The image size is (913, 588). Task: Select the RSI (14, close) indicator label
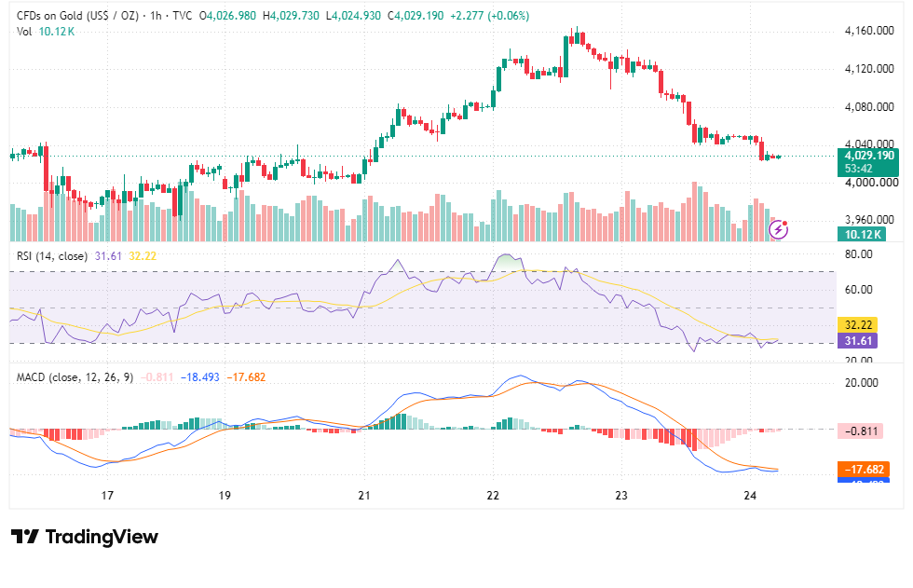(52, 256)
